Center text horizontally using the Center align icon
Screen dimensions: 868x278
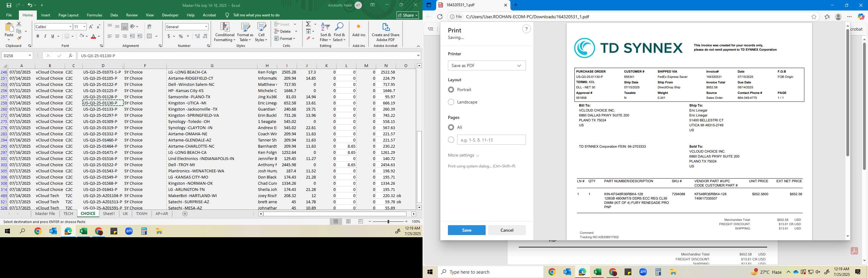coord(117,36)
